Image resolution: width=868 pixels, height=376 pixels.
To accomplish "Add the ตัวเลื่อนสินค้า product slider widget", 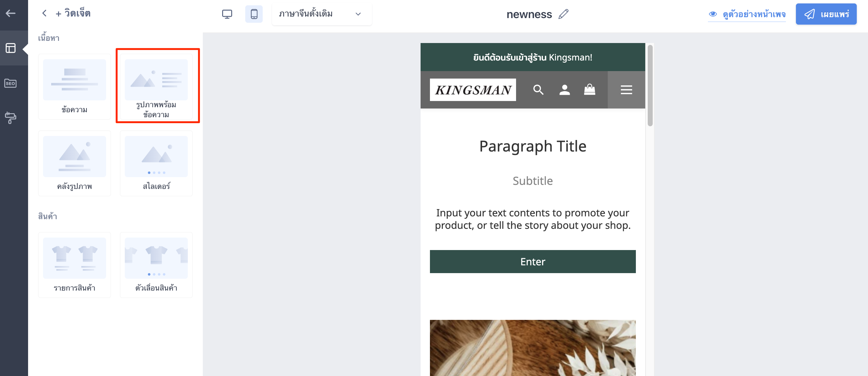I will point(156,265).
